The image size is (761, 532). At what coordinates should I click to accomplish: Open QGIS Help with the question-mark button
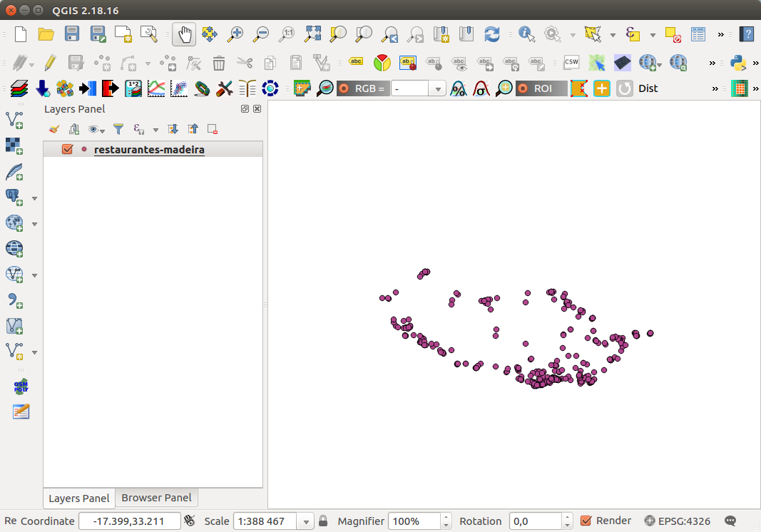tap(746, 34)
